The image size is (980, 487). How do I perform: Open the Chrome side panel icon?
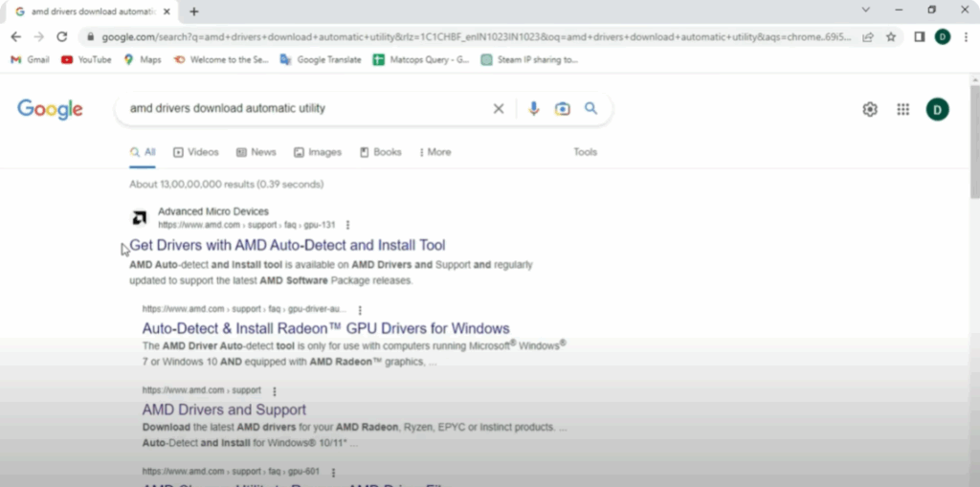920,37
